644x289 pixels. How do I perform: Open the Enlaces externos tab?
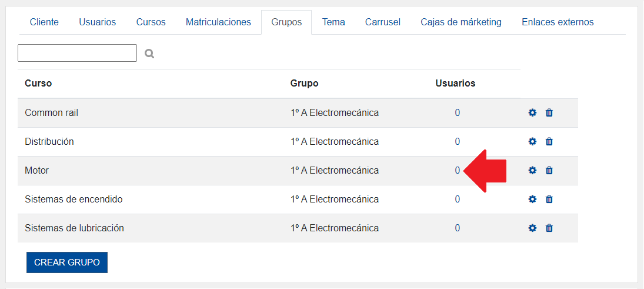tap(558, 22)
